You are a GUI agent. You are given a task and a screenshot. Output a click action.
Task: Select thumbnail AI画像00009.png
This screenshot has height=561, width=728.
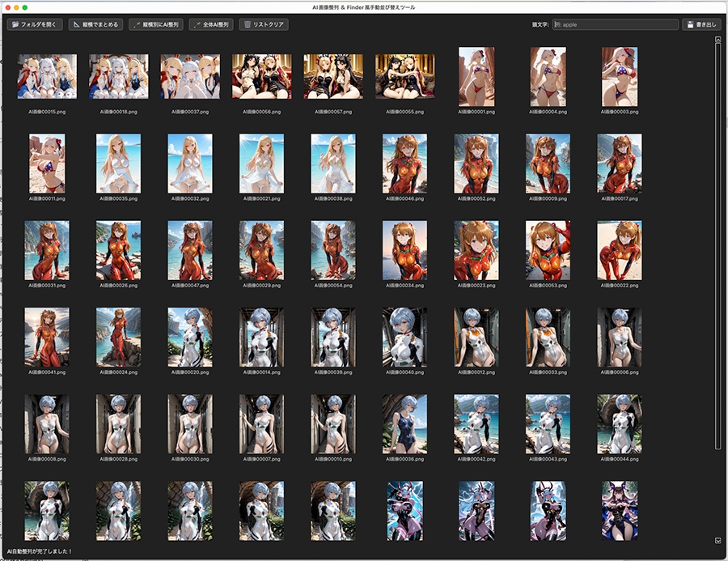pos(548,164)
